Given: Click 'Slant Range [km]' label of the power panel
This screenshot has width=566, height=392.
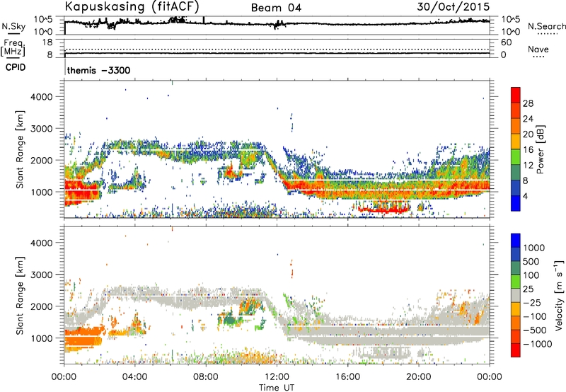Looking at the screenshot, I should tap(20, 149).
